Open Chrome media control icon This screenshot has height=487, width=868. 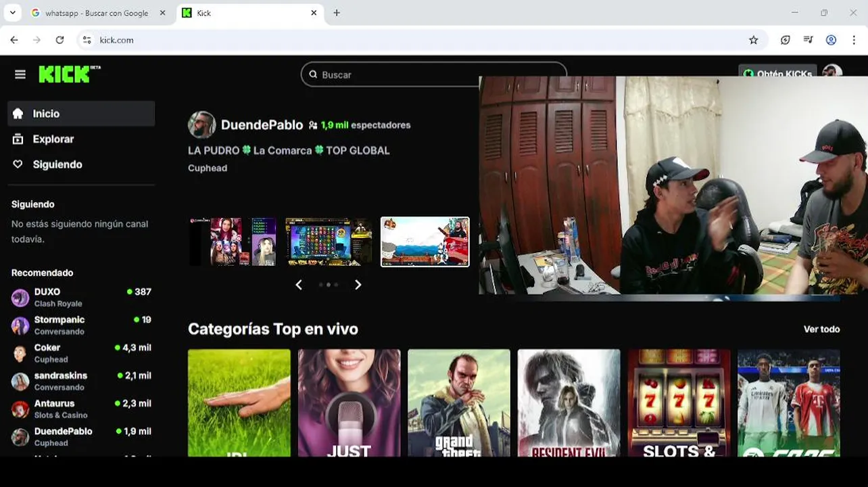pos(808,40)
